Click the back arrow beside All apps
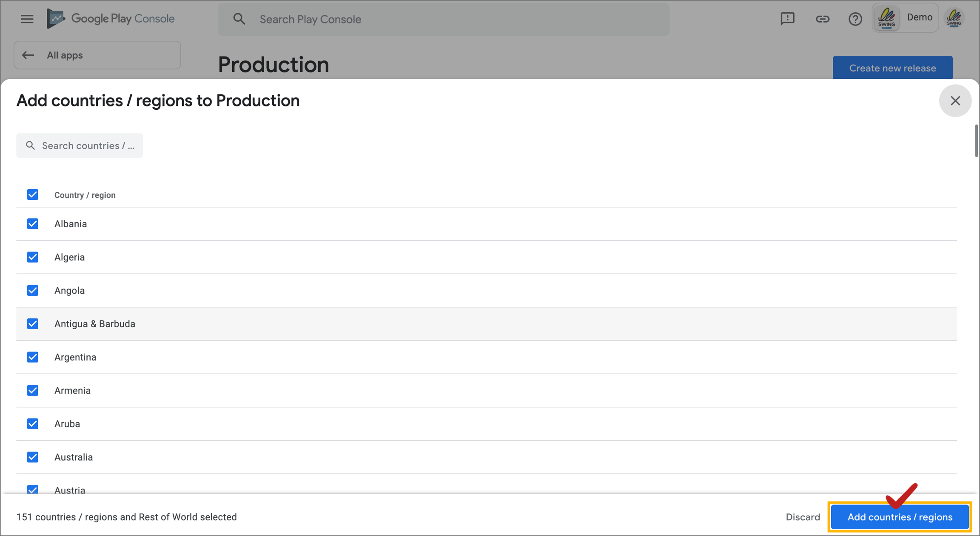 coord(28,55)
